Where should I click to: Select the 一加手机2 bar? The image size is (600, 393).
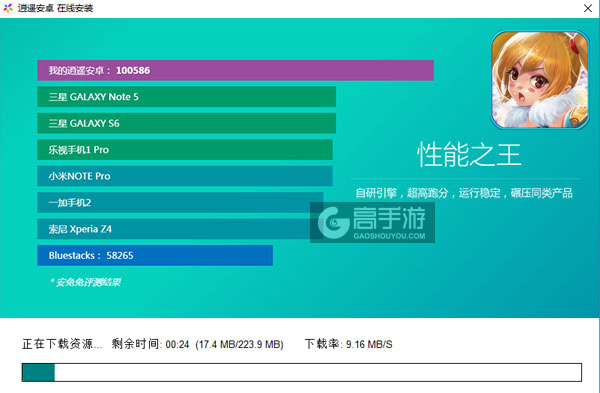[180, 202]
